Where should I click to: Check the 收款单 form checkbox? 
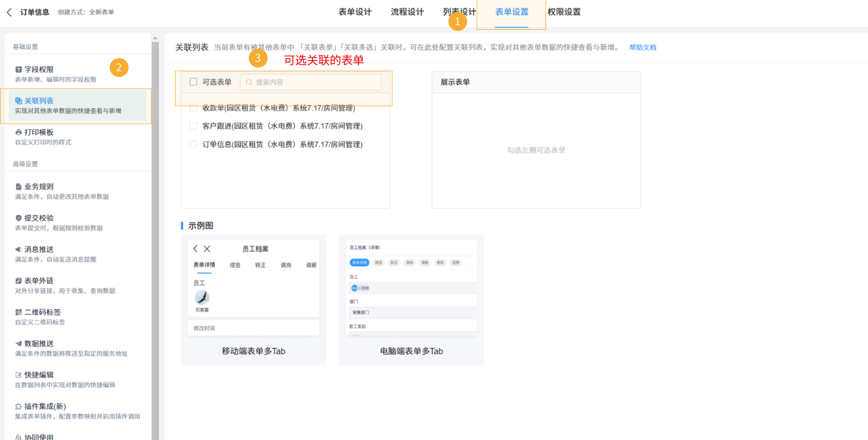pos(193,108)
